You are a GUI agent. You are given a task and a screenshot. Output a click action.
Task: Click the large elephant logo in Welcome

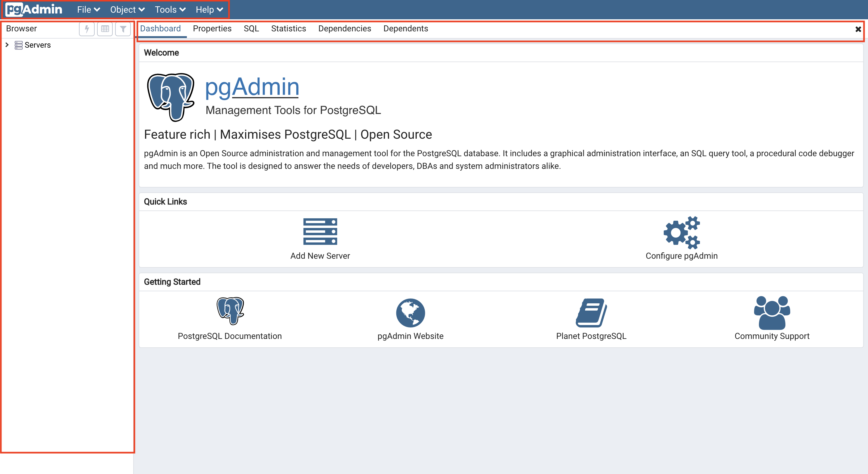(171, 97)
